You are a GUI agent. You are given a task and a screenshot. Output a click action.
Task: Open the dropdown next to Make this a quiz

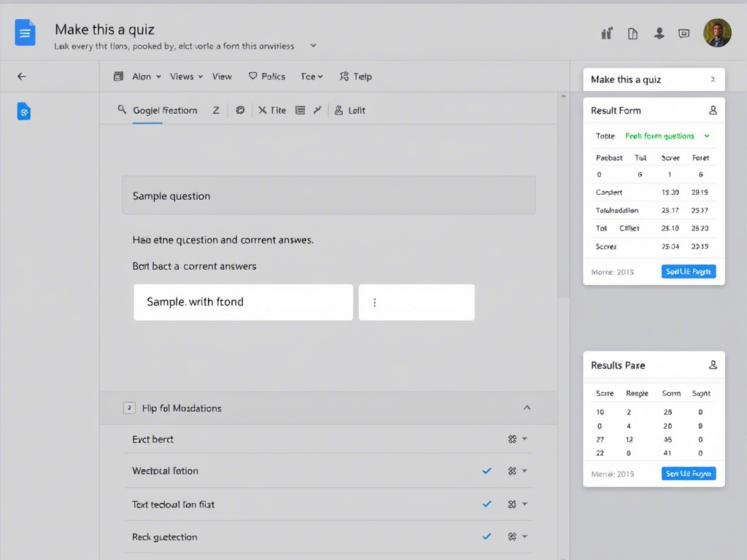313,44
